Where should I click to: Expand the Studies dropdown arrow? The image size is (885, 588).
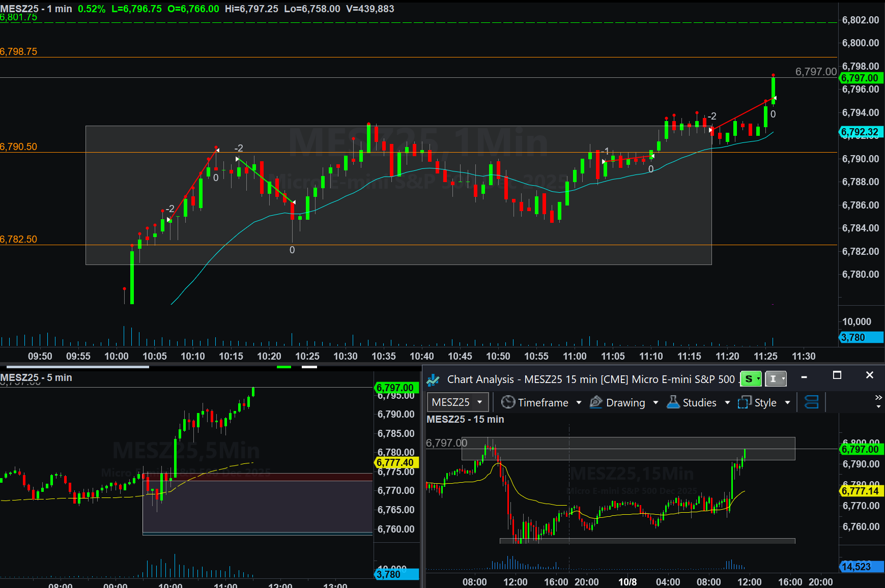727,403
